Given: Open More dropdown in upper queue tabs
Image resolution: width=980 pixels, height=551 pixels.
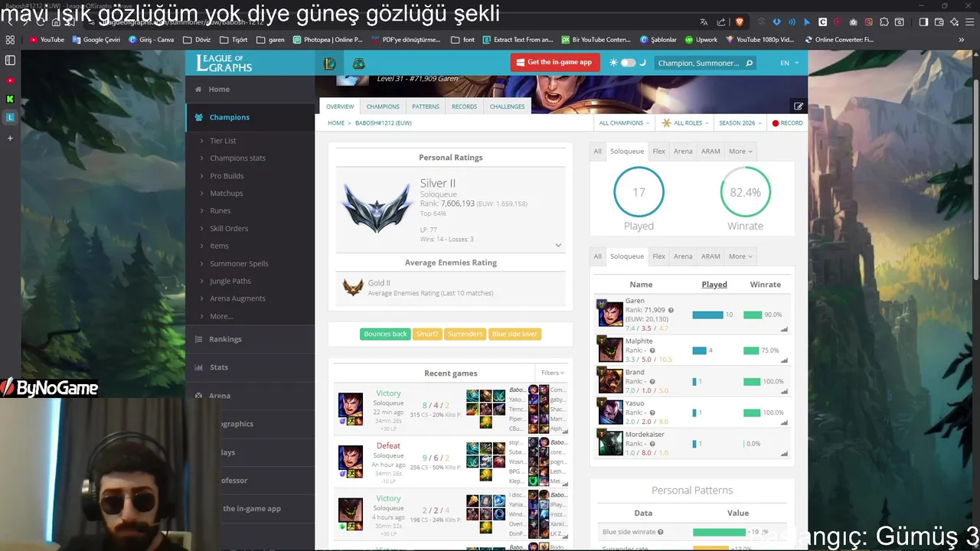Looking at the screenshot, I should click(x=740, y=152).
